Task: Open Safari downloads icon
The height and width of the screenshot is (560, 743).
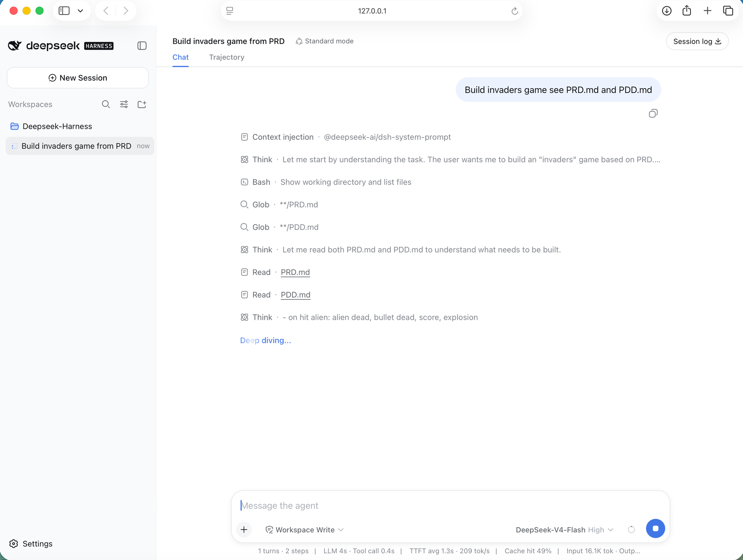Action: coord(667,11)
